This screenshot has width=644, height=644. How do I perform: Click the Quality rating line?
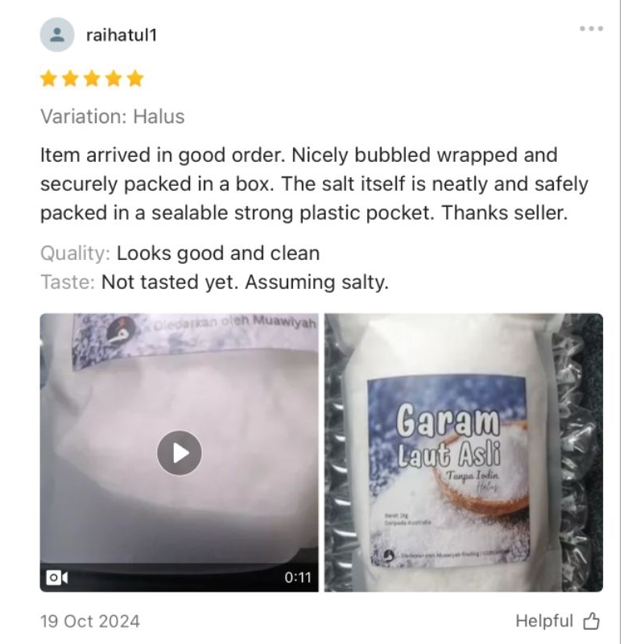180,254
